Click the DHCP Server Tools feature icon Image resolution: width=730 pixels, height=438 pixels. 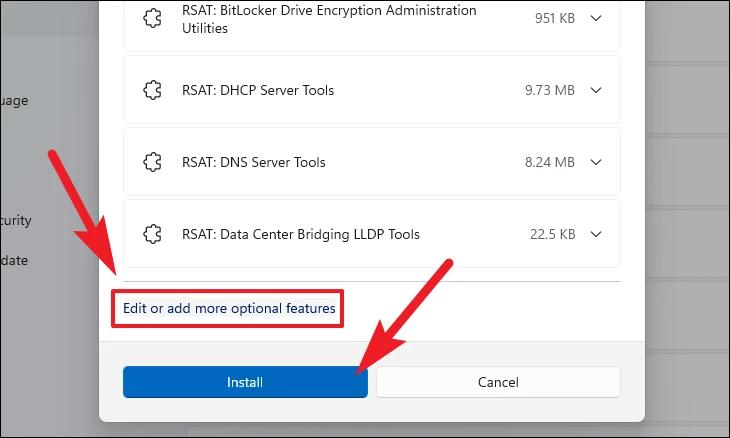point(152,90)
